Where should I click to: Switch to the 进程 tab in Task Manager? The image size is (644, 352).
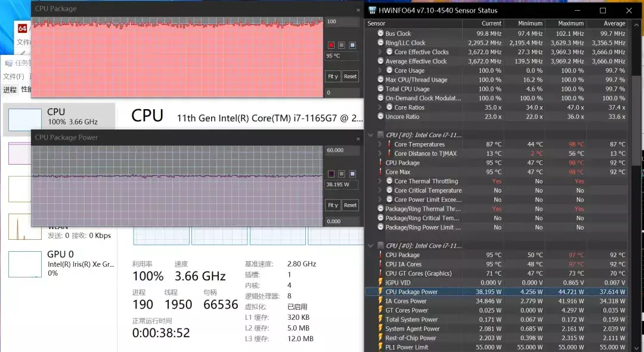click(x=10, y=89)
